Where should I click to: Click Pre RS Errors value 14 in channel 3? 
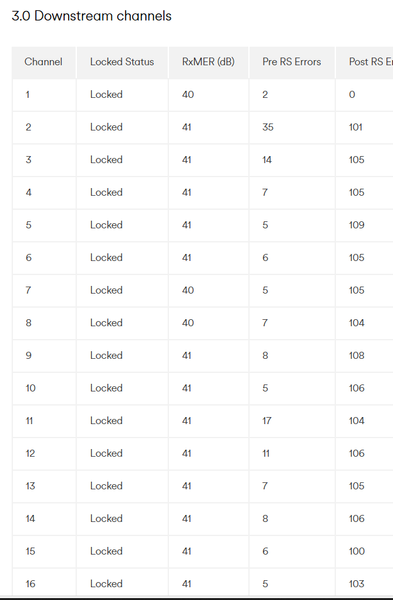[x=267, y=160]
